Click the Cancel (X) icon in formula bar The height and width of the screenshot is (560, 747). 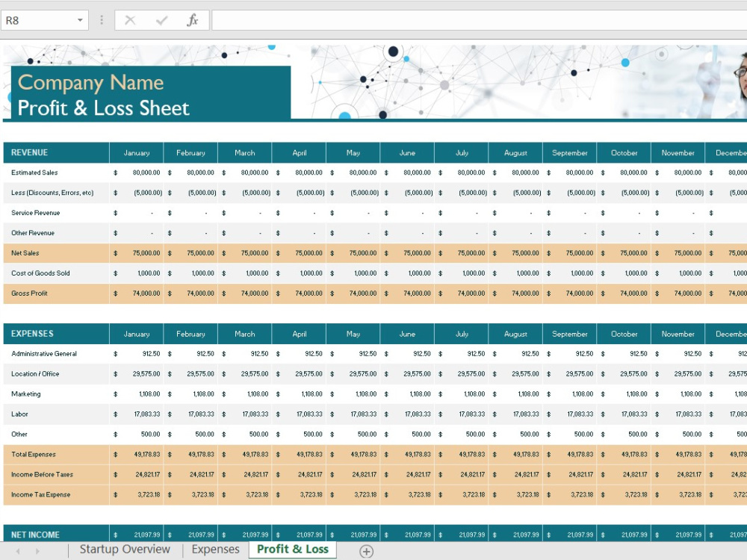pyautogui.click(x=130, y=20)
